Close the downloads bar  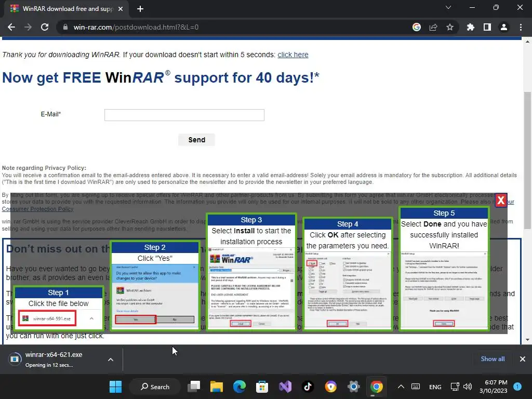523,359
